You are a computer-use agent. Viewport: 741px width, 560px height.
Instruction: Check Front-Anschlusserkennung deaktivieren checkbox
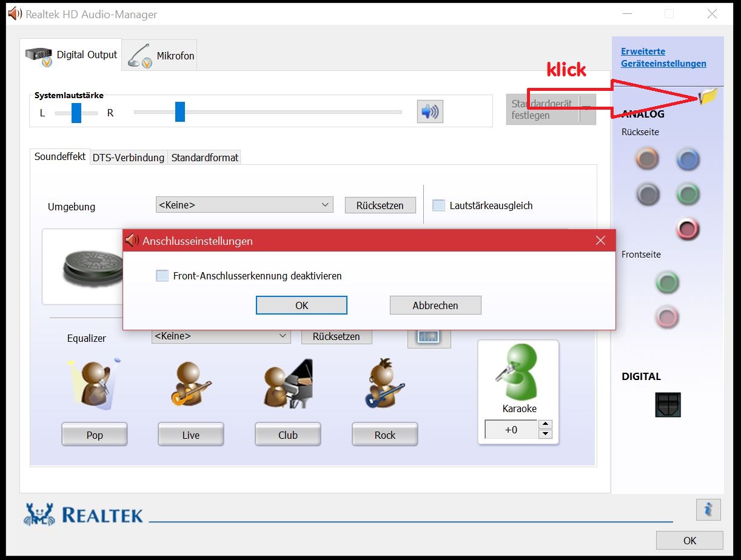162,276
